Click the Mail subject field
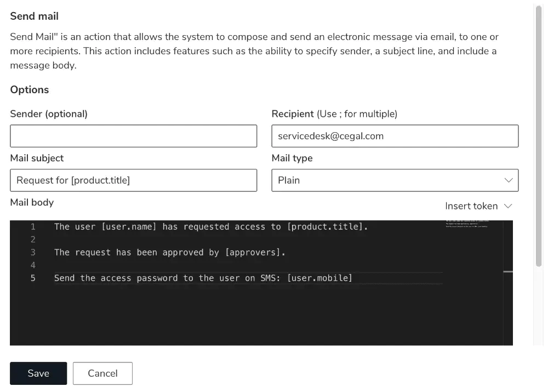 click(x=133, y=180)
